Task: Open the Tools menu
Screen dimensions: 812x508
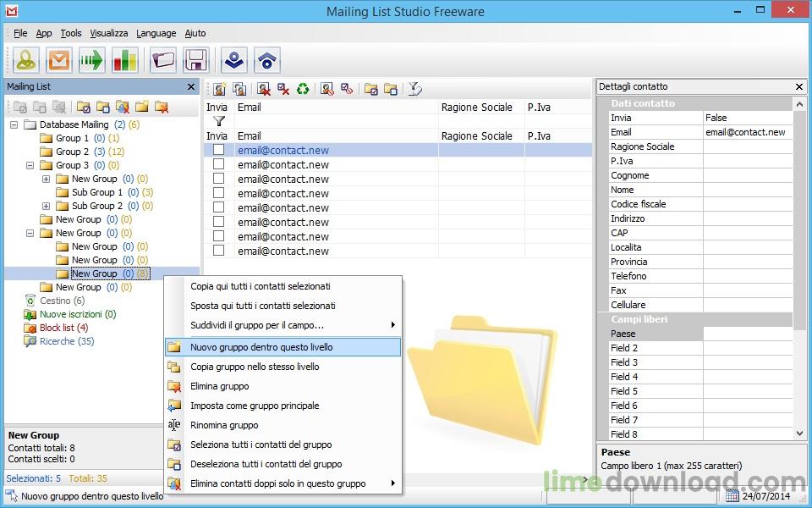Action: [x=71, y=33]
